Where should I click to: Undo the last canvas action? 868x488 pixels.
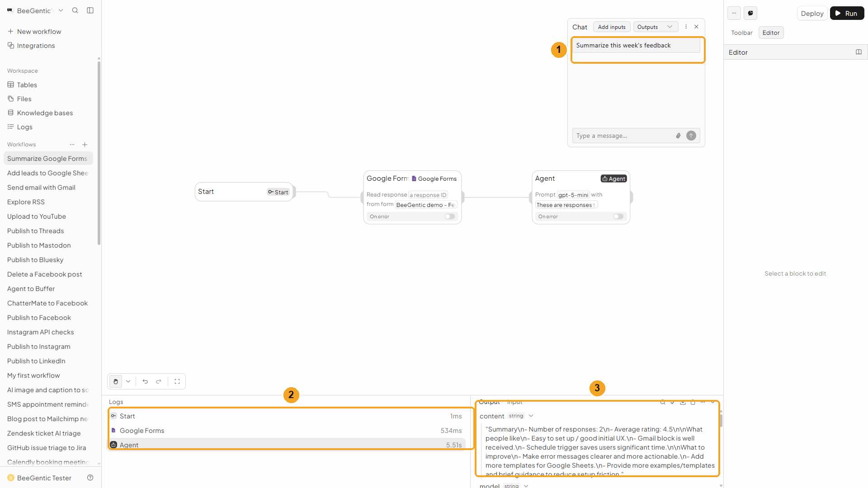tap(145, 381)
